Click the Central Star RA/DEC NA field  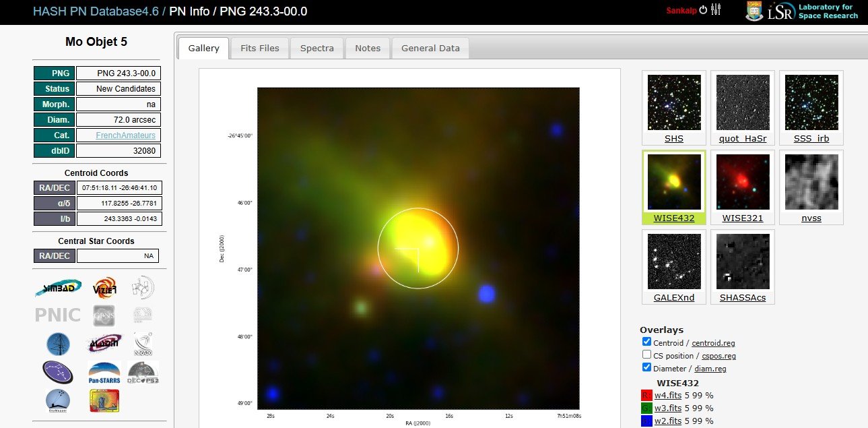(x=118, y=256)
